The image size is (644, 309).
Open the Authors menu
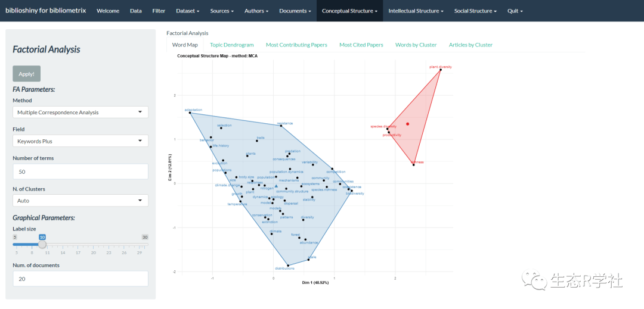pyautogui.click(x=256, y=11)
